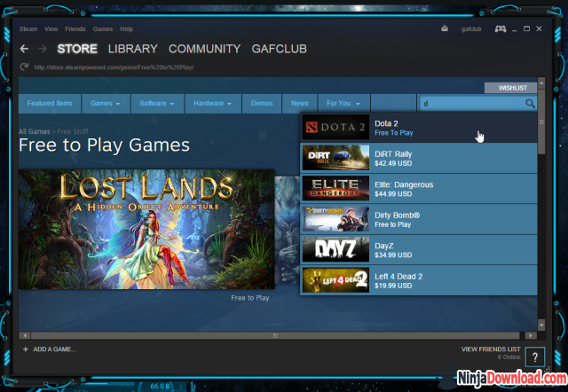Screen dimensions: 568x392
Task: Follow the All Games breadcrumb link
Action: click(x=35, y=131)
